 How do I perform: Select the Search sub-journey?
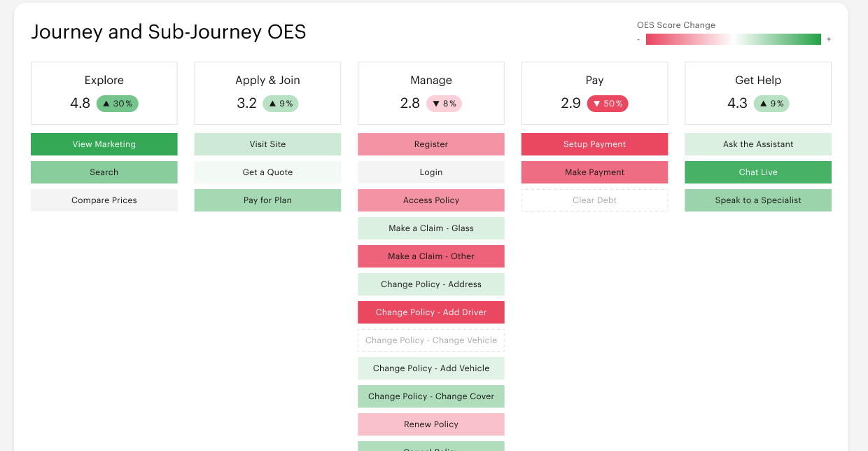click(104, 172)
